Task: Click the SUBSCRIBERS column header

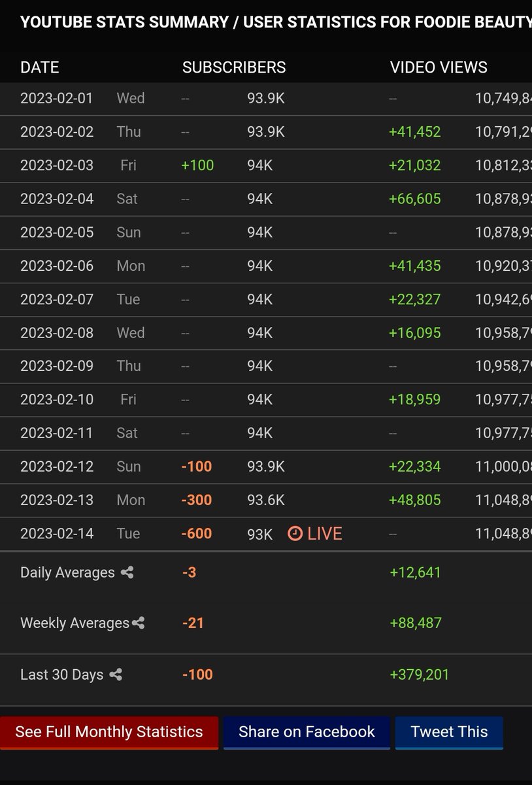Action: [233, 67]
